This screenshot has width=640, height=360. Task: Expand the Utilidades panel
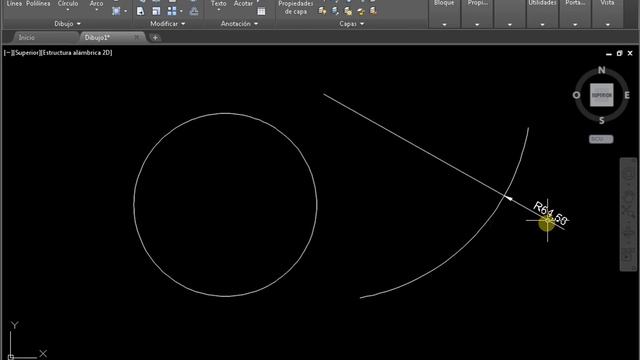(x=542, y=24)
